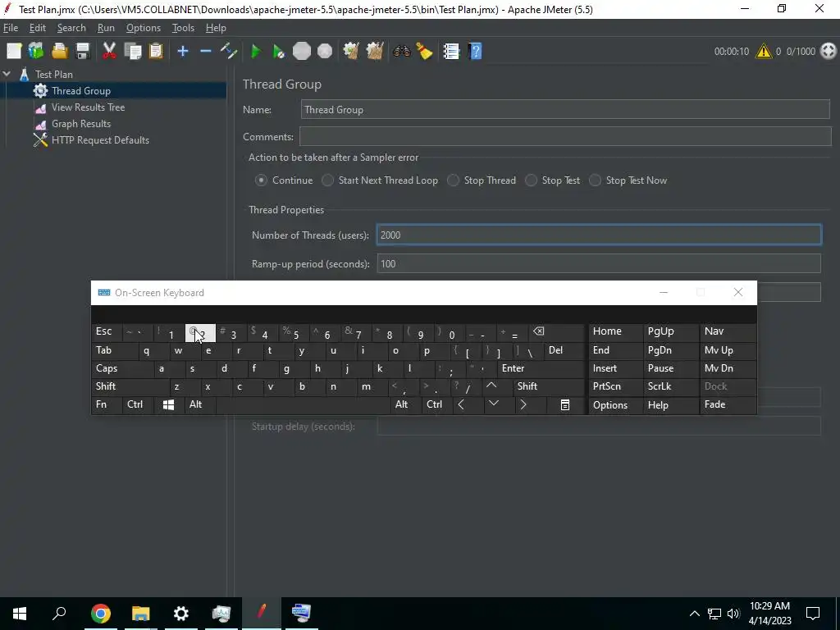Click the New test plan toolbar icon
840x630 pixels.
tap(14, 52)
